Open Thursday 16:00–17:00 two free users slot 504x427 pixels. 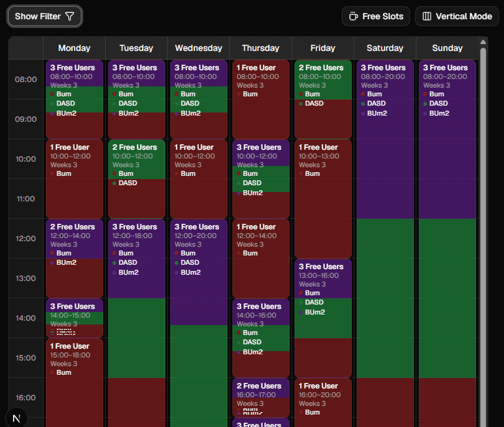coord(261,398)
